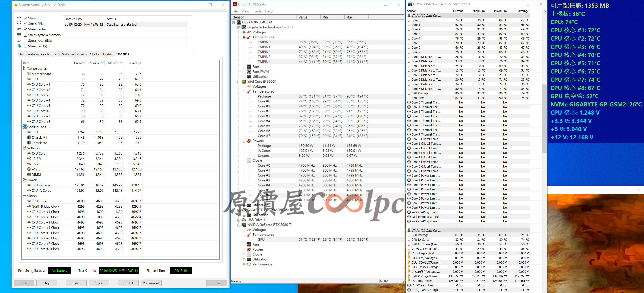Click the Powers group icon in AIDA64
This screenshot has height=293, width=644.
pos(25,180)
